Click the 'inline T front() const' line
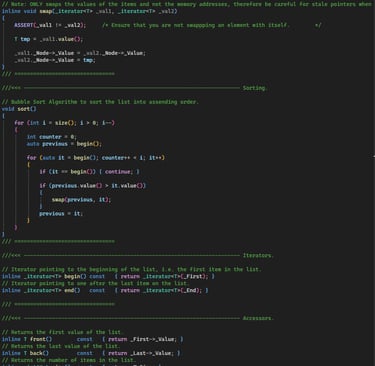This screenshot has width=375, height=366. 92,339
